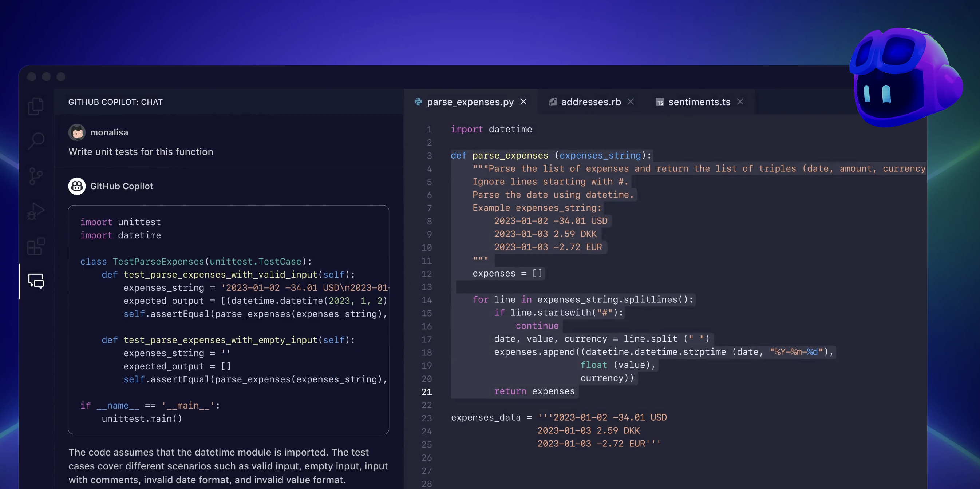Switch to the sentiments.ts tab

coord(699,102)
